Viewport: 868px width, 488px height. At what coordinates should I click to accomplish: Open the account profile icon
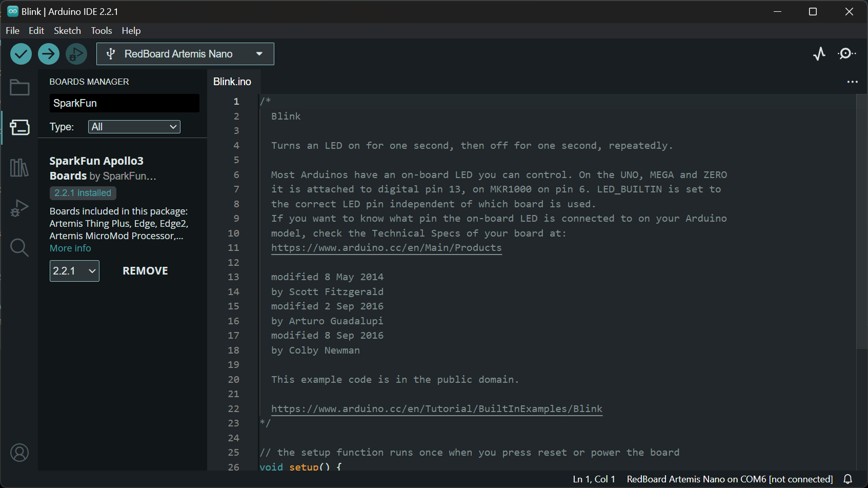pyautogui.click(x=19, y=453)
